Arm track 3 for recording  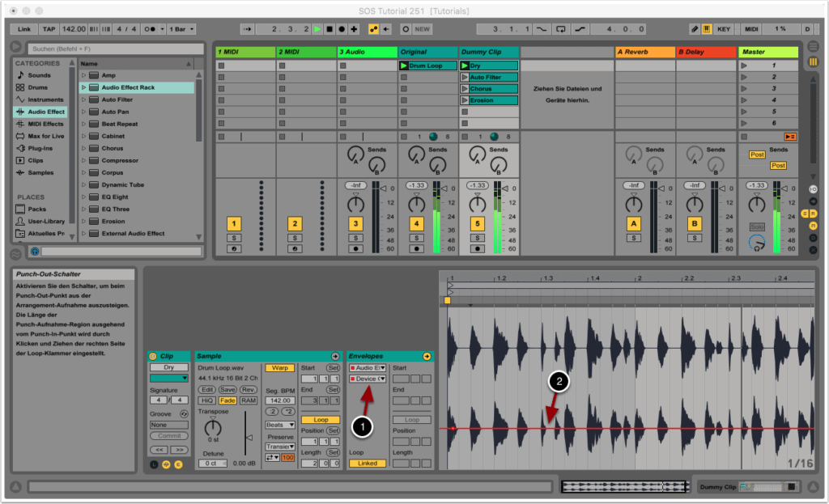coord(355,248)
